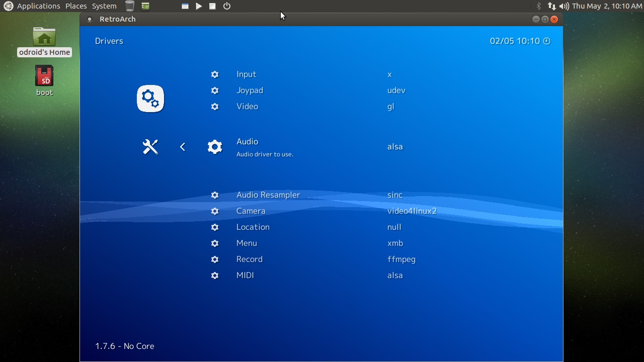Click the main Settings gears icon
The height and width of the screenshot is (362, 644).
(150, 99)
